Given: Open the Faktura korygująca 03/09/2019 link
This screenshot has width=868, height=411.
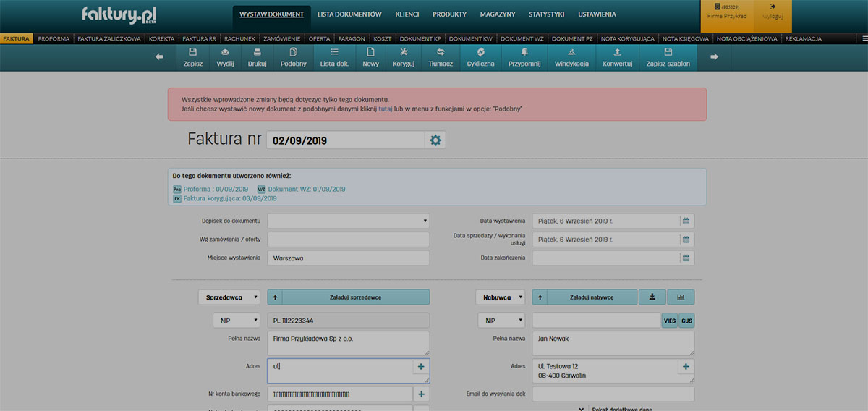Looking at the screenshot, I should coord(230,198).
